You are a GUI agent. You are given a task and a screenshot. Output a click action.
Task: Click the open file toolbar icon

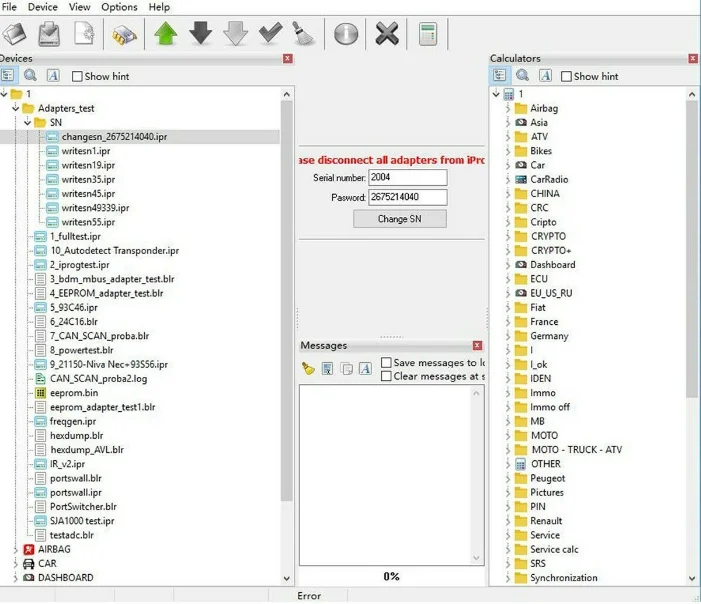(13, 34)
